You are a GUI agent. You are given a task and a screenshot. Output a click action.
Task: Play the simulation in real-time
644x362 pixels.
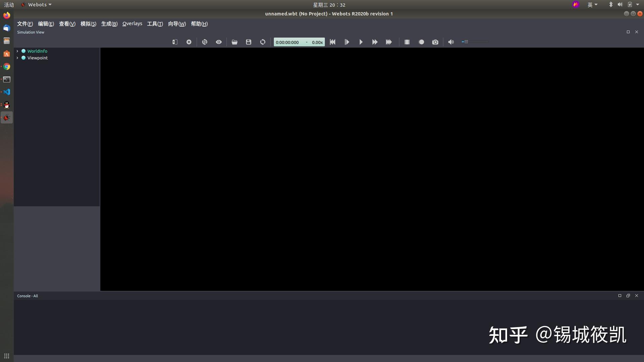[361, 42]
